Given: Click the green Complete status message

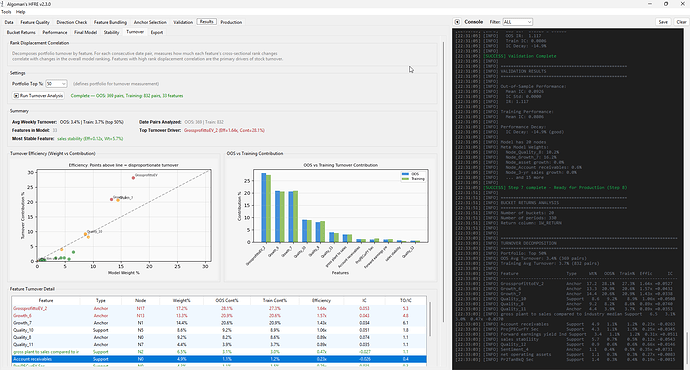Looking at the screenshot, I should pos(127,95).
